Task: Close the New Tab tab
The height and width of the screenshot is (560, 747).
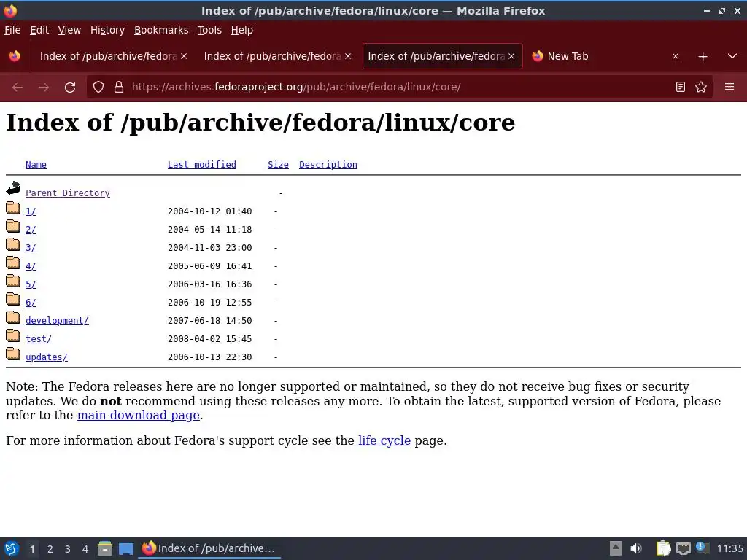Action: [675, 56]
